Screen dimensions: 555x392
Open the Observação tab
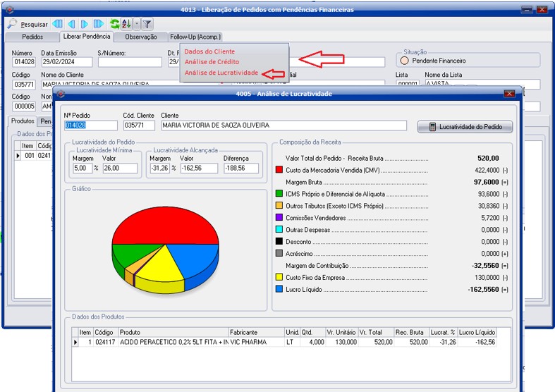click(x=141, y=37)
